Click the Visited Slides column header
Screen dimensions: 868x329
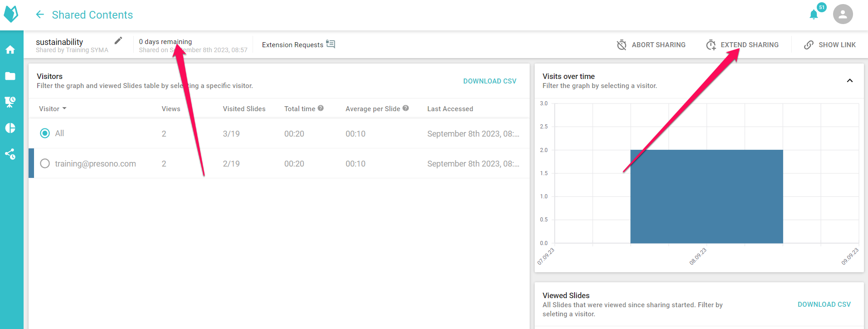pos(244,109)
